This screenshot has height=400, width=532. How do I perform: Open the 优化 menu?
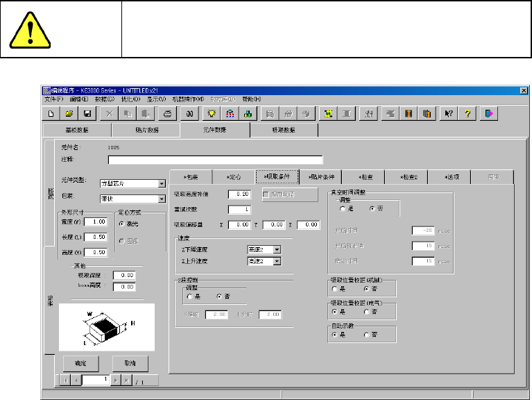(116, 99)
